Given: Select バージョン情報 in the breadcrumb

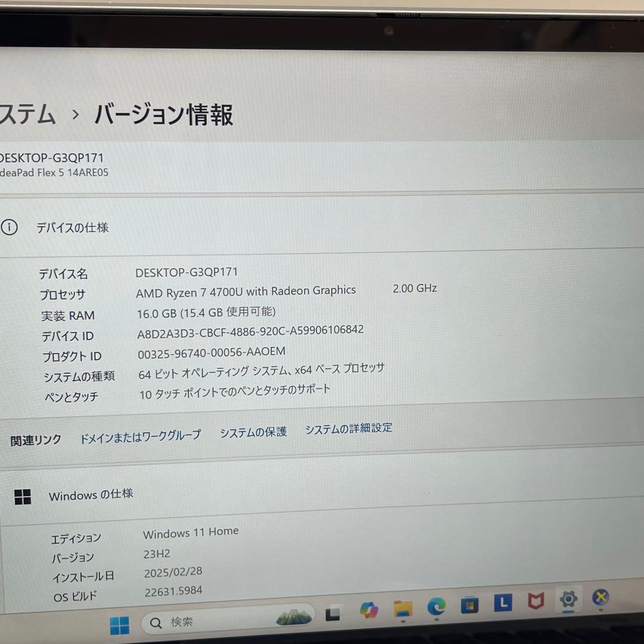Looking at the screenshot, I should click(x=163, y=114).
